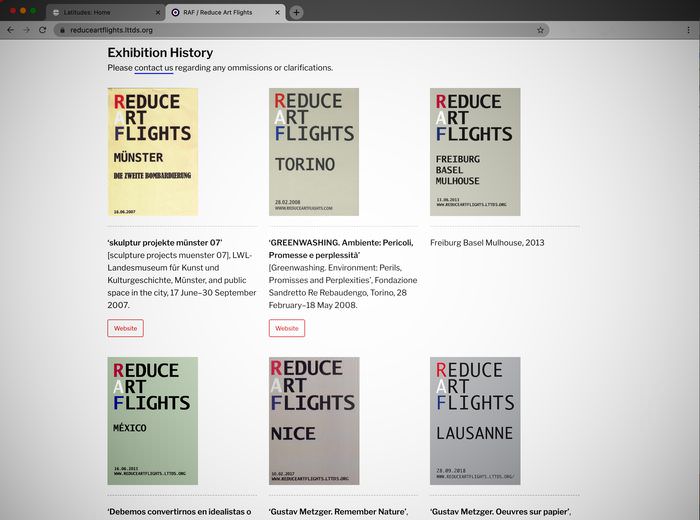700x520 pixels.
Task: Click the 'Debemos convertirnos en idealistas o' title
Action: tap(179, 512)
